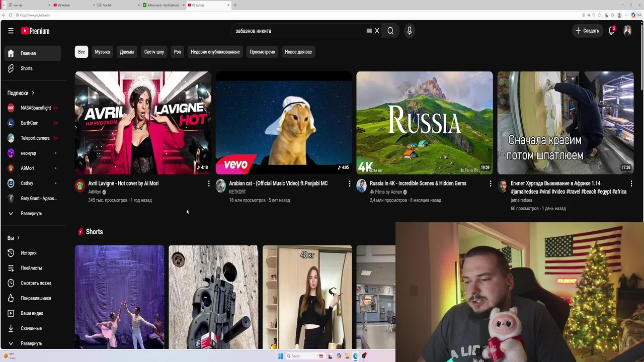Open AiMori channel avatar under video

pos(80,186)
